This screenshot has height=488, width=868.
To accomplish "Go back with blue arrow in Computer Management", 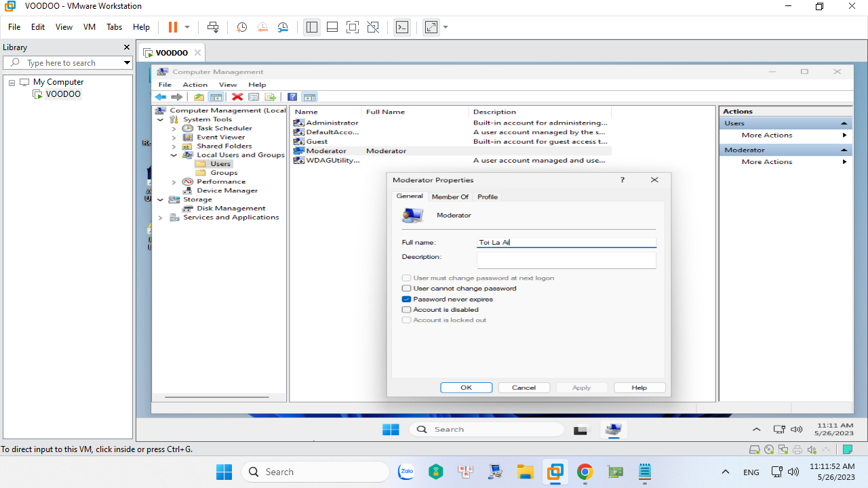I will 161,97.
